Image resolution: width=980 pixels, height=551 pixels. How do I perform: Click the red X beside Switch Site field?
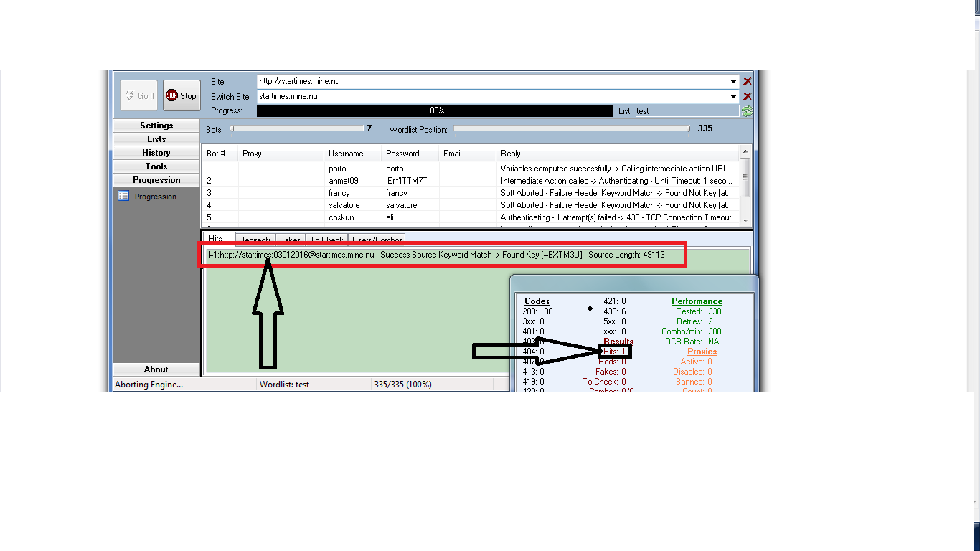pyautogui.click(x=748, y=96)
